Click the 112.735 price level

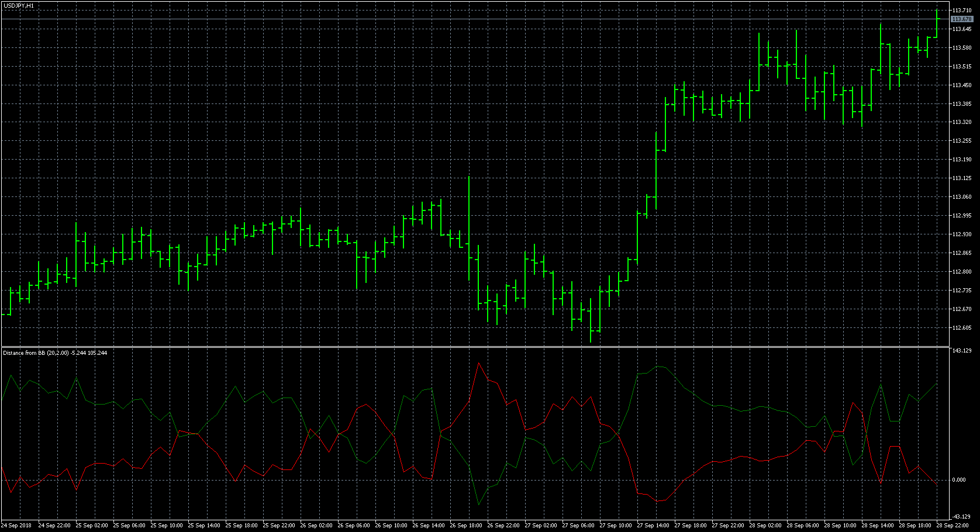(x=962, y=291)
